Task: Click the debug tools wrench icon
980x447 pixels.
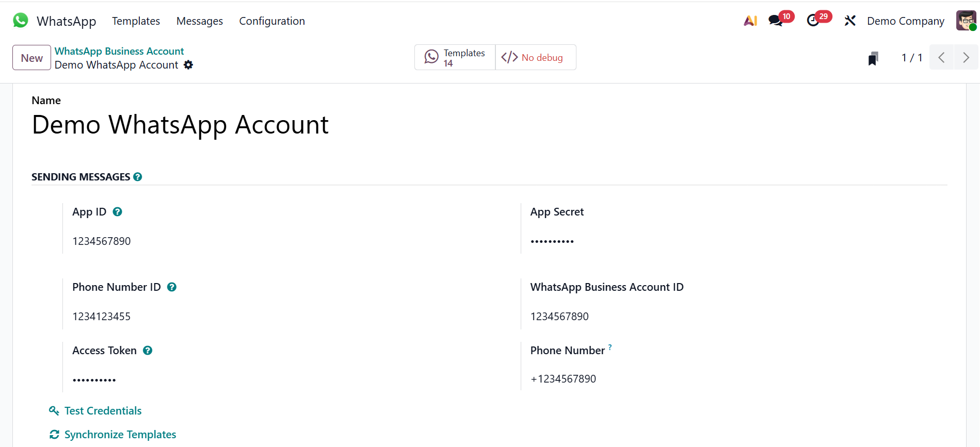Action: 850,21
